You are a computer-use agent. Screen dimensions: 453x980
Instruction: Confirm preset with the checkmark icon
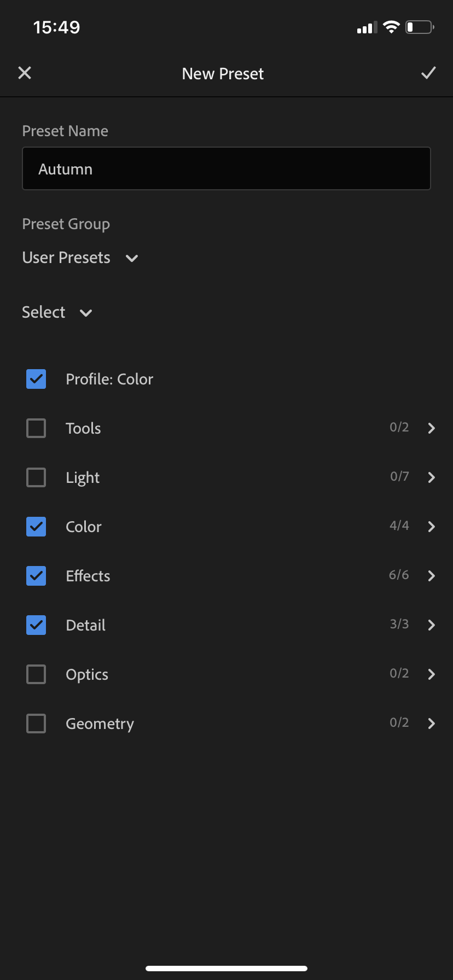click(428, 73)
